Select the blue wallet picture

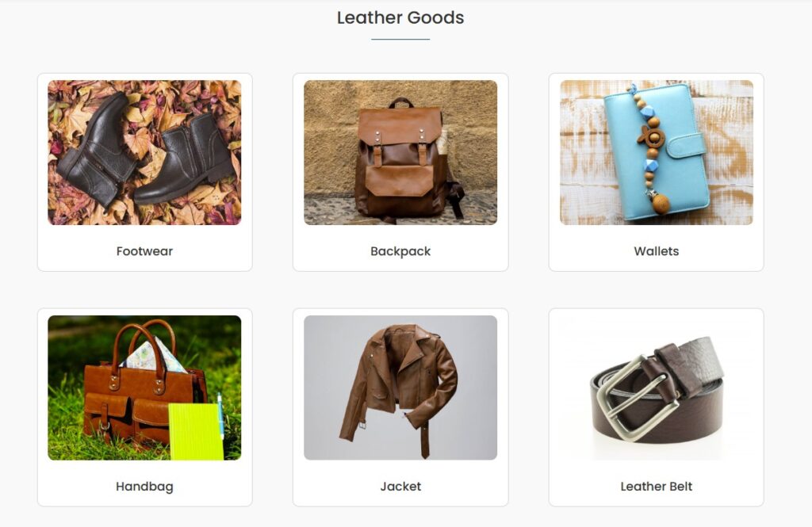coord(656,152)
